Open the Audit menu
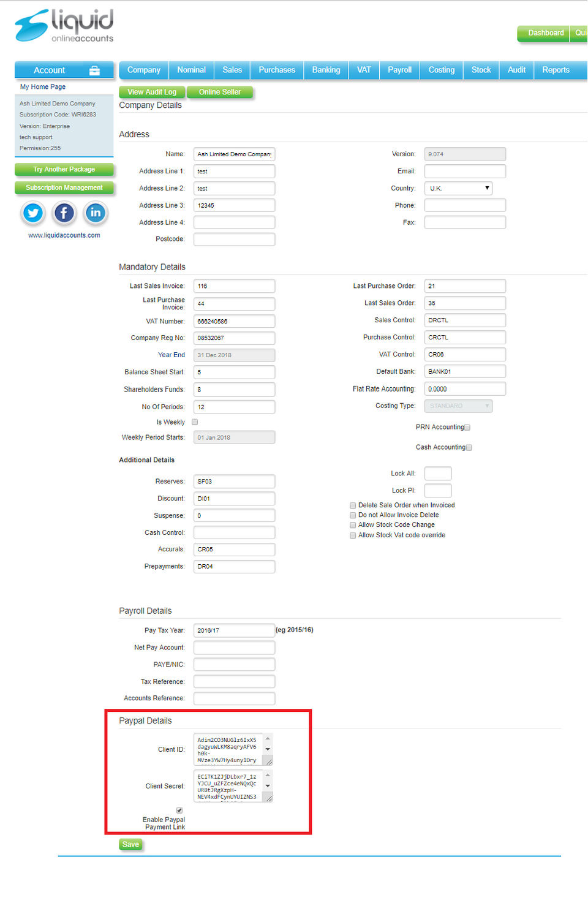 point(517,70)
